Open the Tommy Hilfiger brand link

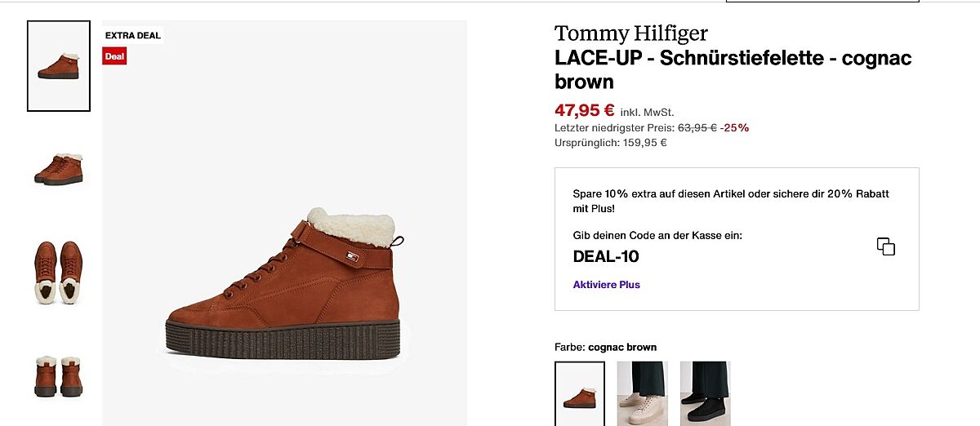[630, 33]
